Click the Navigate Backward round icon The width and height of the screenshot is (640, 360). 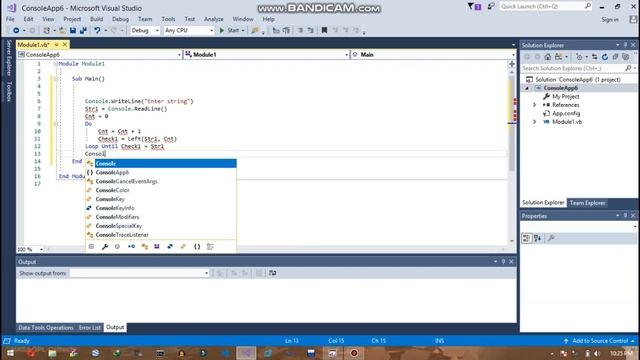[x=16, y=30]
